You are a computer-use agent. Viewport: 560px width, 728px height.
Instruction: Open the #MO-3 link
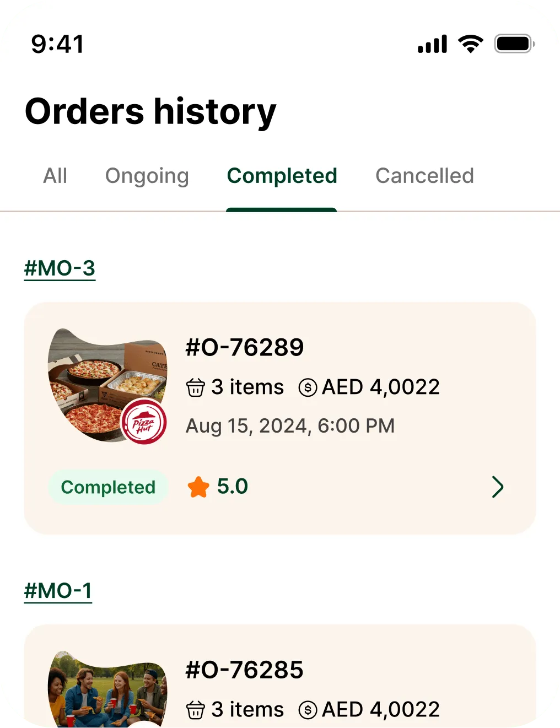click(x=60, y=269)
